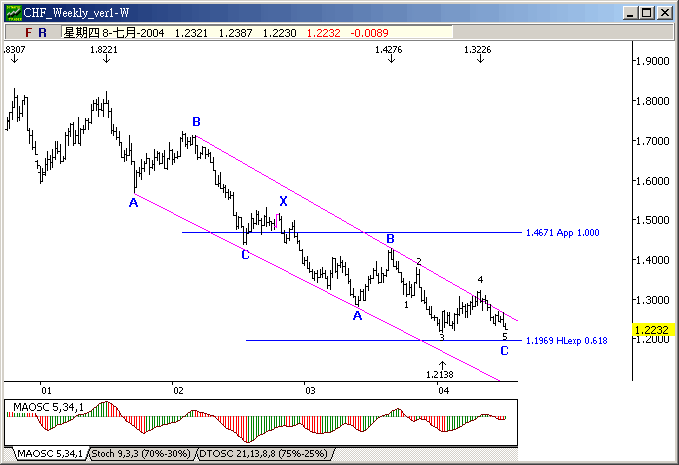
Task: Select the wave label 3 near 1.2138 low
Action: pyautogui.click(x=442, y=337)
